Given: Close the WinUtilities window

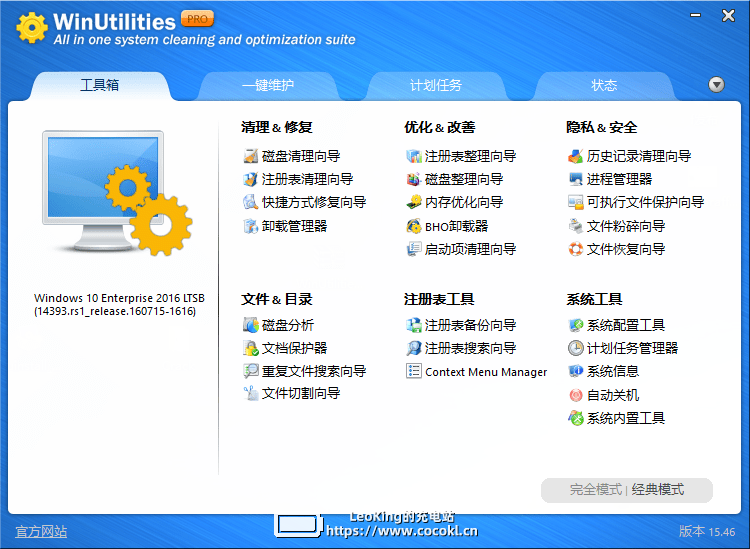Looking at the screenshot, I should pyautogui.click(x=728, y=16).
